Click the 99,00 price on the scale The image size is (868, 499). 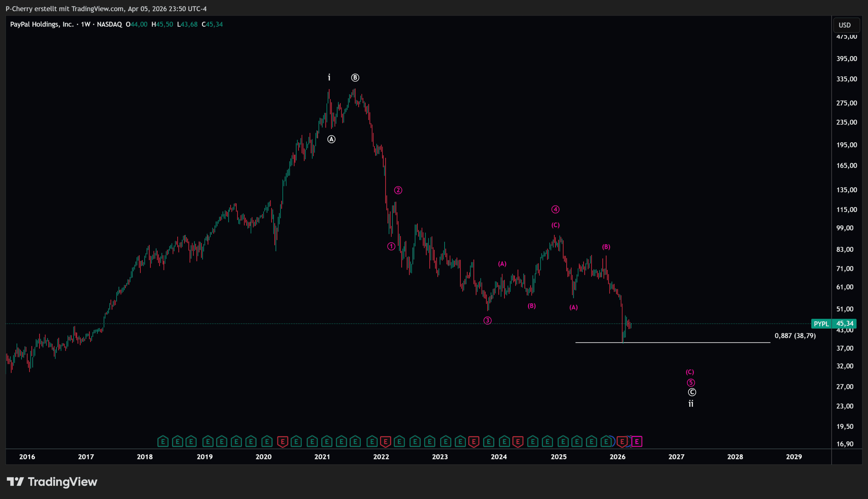[x=844, y=228]
